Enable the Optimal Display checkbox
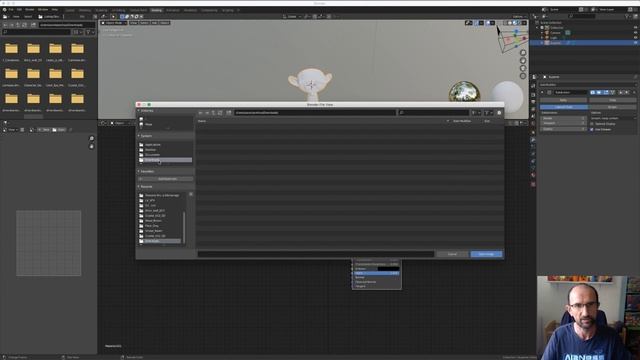 pos(592,124)
